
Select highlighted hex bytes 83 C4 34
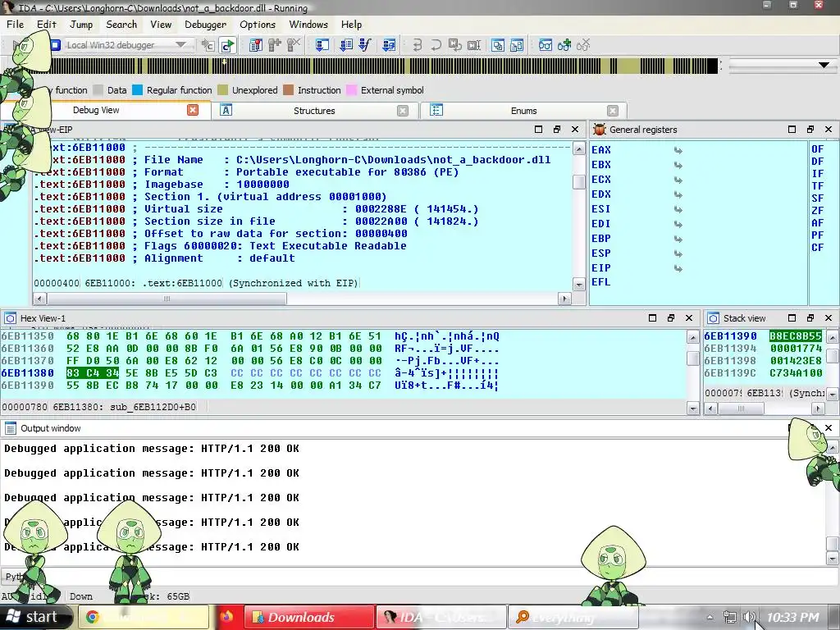pos(92,373)
